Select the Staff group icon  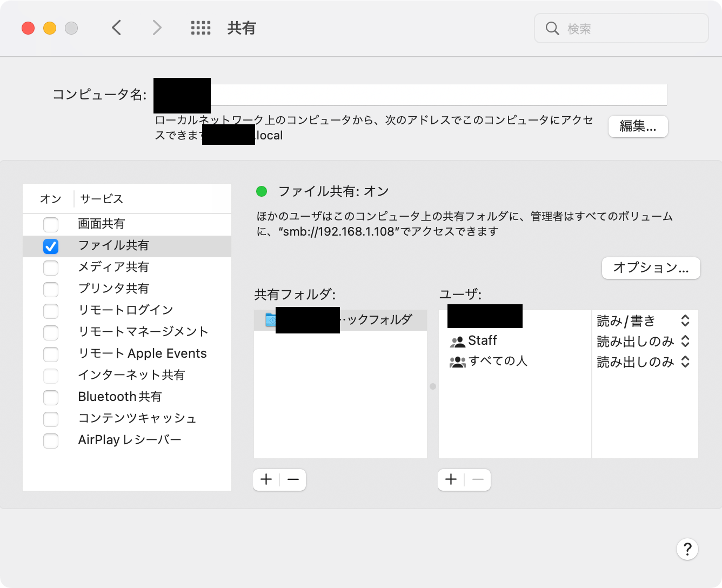(x=457, y=341)
